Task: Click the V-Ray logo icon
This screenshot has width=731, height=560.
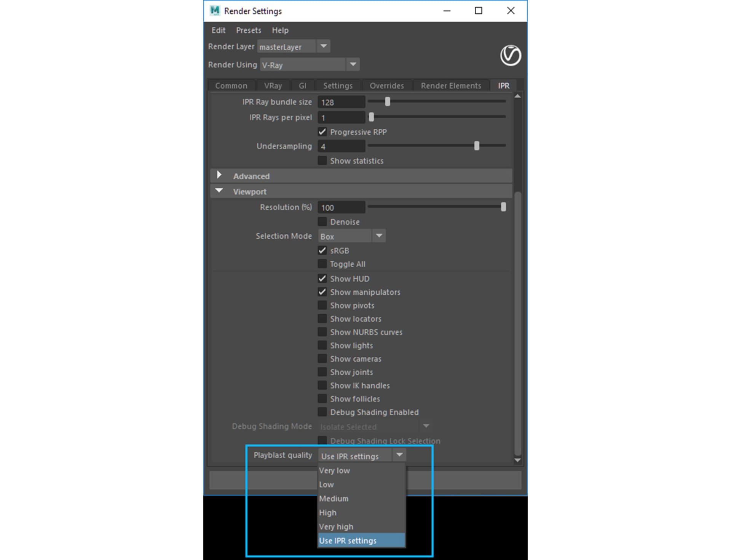Action: pyautogui.click(x=510, y=56)
